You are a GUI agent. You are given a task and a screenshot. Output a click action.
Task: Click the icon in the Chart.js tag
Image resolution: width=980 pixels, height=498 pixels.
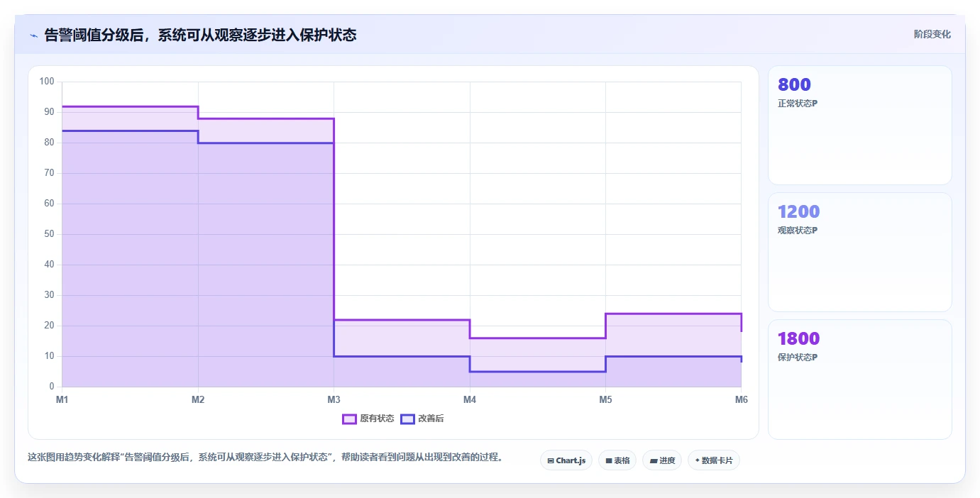pos(551,461)
